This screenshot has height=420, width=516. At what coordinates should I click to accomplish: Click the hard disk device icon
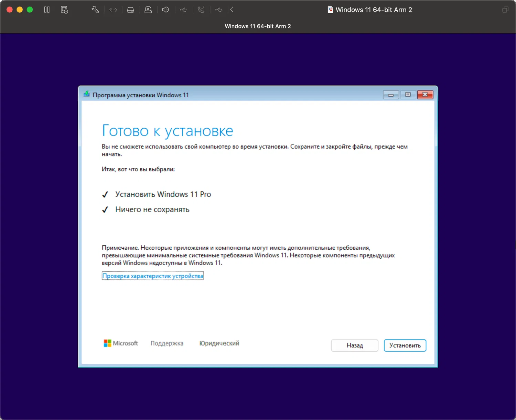click(x=130, y=10)
